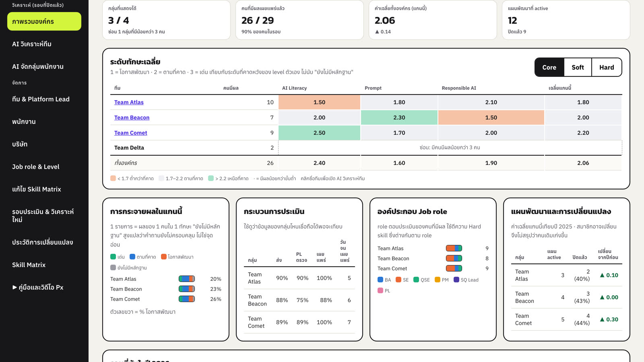
Task: Click the AI Literacy column header
Action: pyautogui.click(x=294, y=88)
